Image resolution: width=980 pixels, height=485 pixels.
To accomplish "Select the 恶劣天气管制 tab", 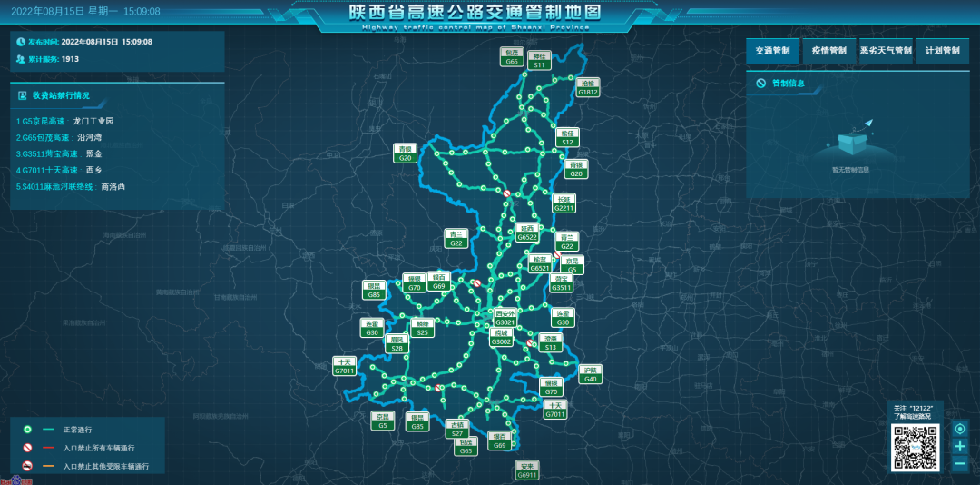I will coord(886,51).
